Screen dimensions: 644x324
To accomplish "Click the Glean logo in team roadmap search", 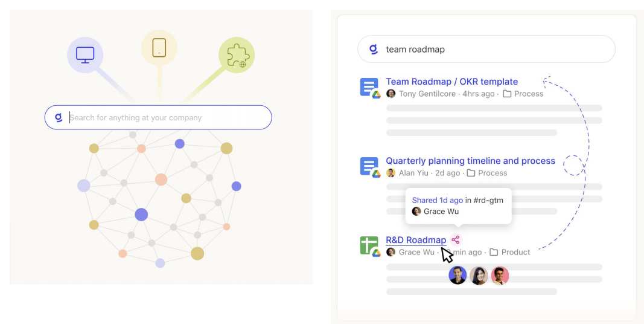I will [374, 49].
